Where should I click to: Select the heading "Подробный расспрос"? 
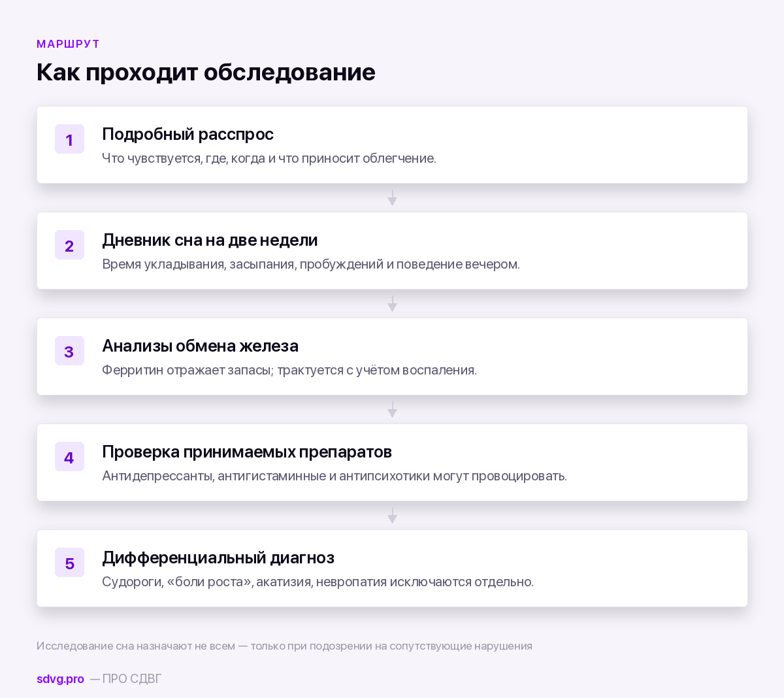click(x=188, y=134)
